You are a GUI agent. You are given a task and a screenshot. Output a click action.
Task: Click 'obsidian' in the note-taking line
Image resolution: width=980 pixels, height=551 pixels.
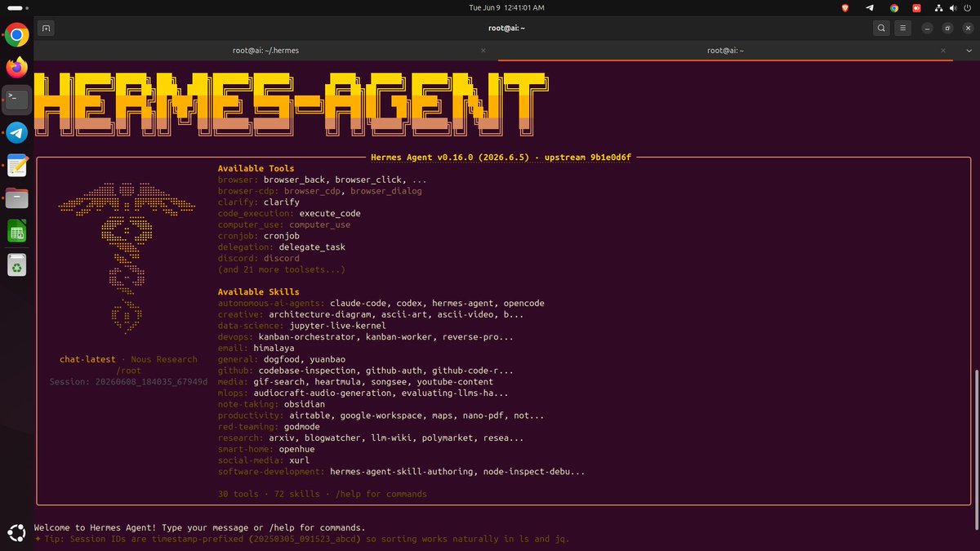[305, 404]
